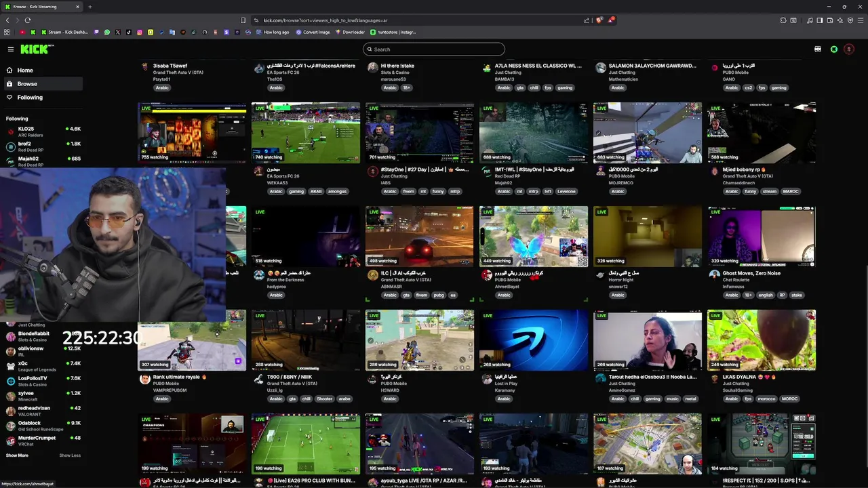The image size is (868, 488).
Task: Open the browser extensions puzzle icon
Action: 783,20
